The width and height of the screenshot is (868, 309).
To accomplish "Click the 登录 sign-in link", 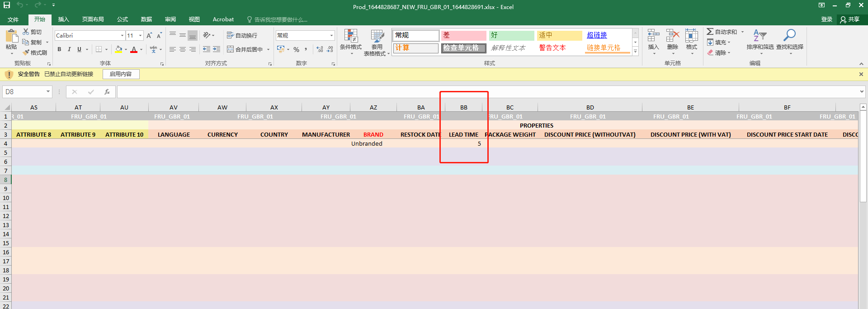I will pyautogui.click(x=826, y=19).
